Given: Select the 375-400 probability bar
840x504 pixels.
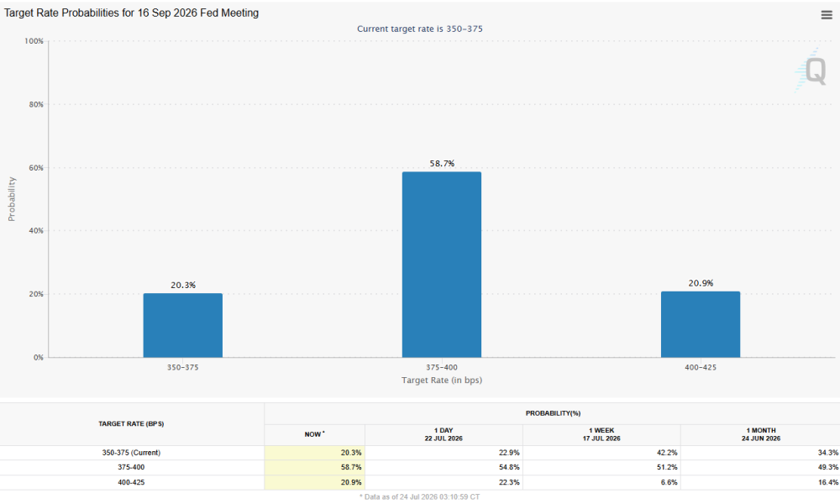Looking at the screenshot, I should [x=442, y=265].
